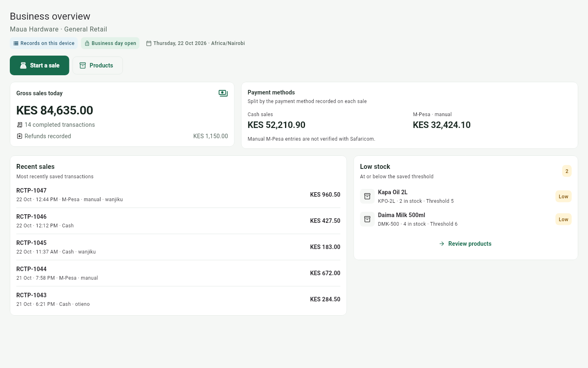Click the KES 183.00 sale amount
588x368 pixels.
click(325, 247)
